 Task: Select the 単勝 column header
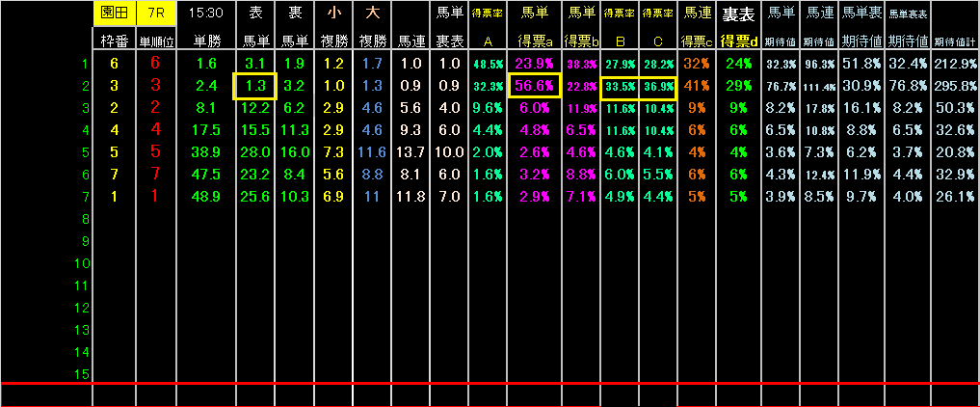tap(207, 41)
